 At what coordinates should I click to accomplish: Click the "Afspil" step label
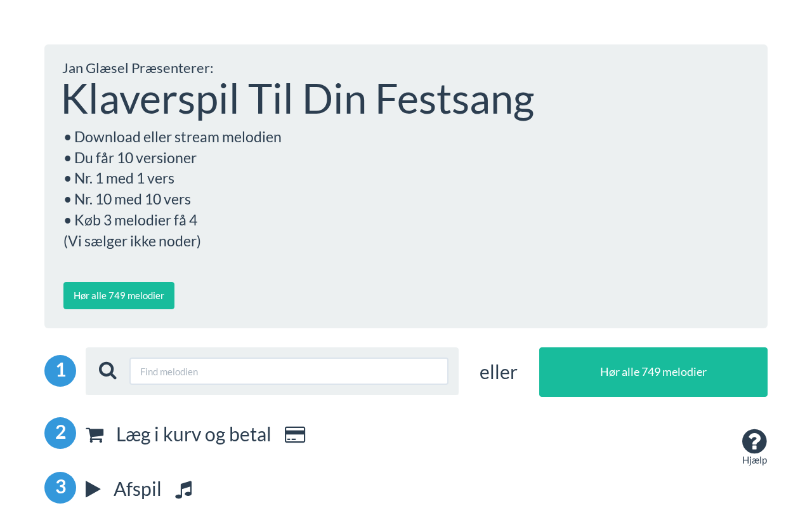(137, 489)
